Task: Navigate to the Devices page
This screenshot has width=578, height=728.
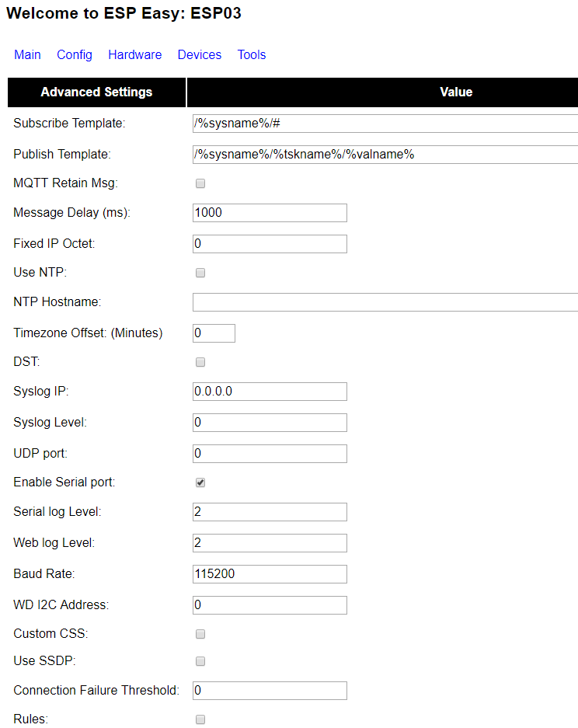Action: 200,55
